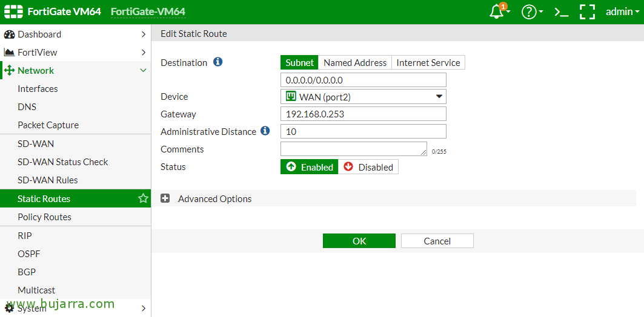
Task: Open the admin user dropdown
Action: pos(622,12)
